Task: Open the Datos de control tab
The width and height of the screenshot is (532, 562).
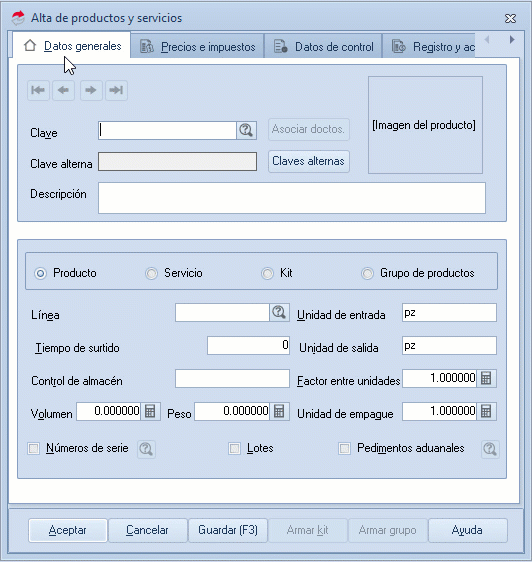Action: coord(323,47)
